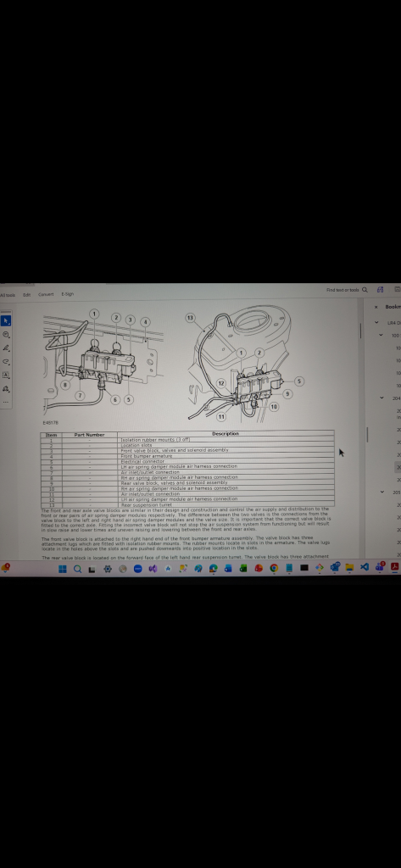
Task: Open File Explorer from taskbar
Action: point(349,568)
